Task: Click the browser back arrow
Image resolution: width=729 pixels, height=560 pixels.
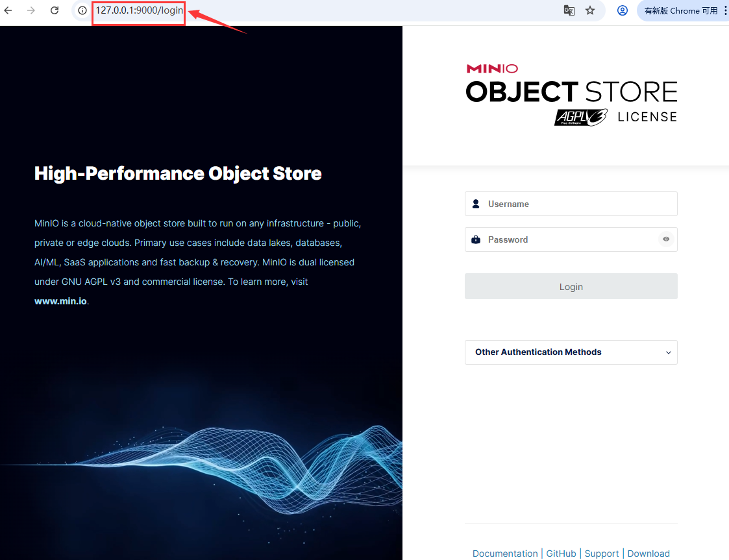Action: (x=8, y=10)
